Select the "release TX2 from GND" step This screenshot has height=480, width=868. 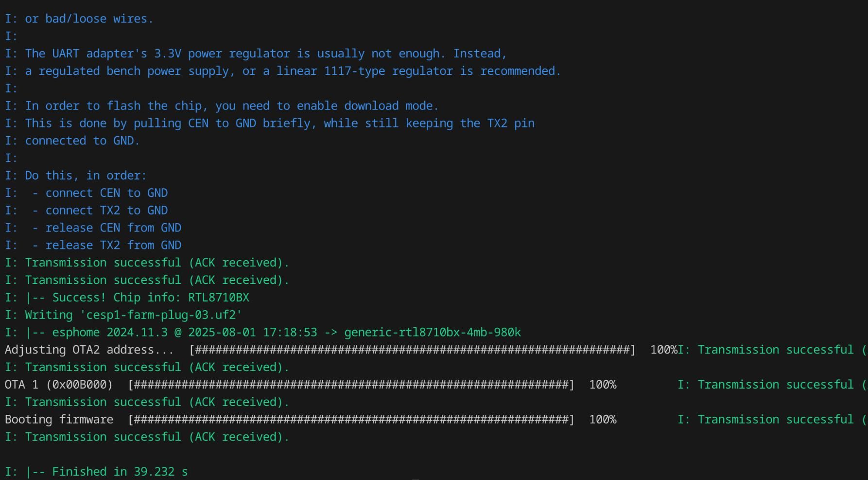coord(113,246)
